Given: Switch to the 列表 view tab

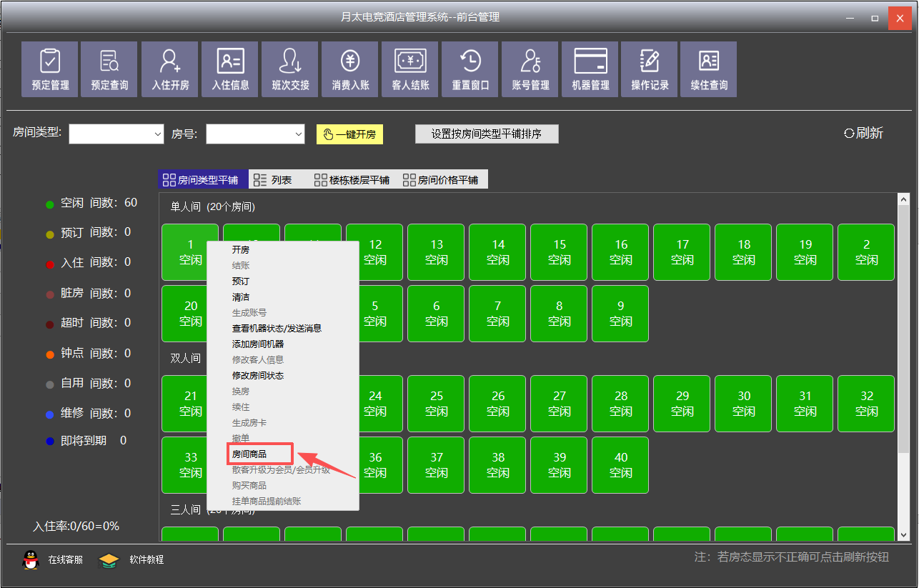Looking at the screenshot, I should pos(274,180).
